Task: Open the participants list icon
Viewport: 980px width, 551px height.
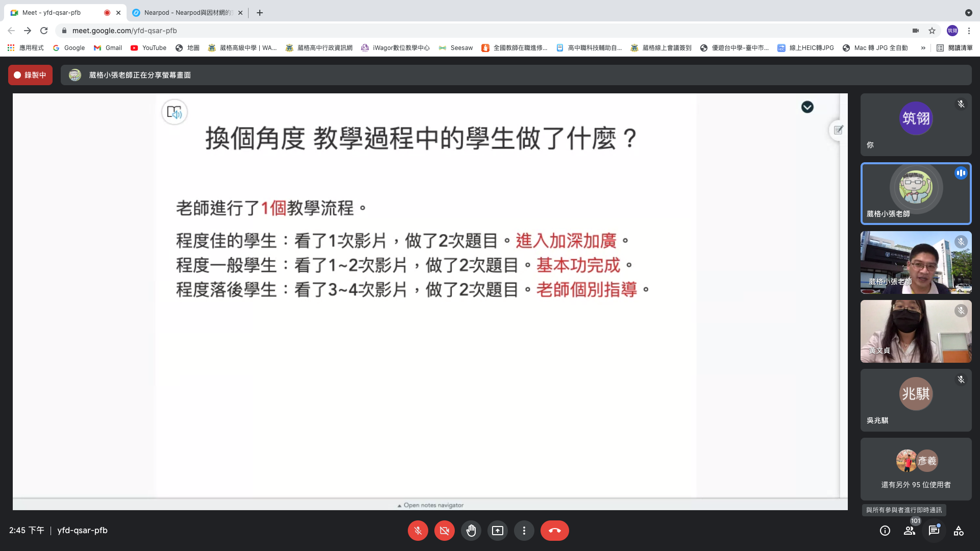Action: coord(910,531)
